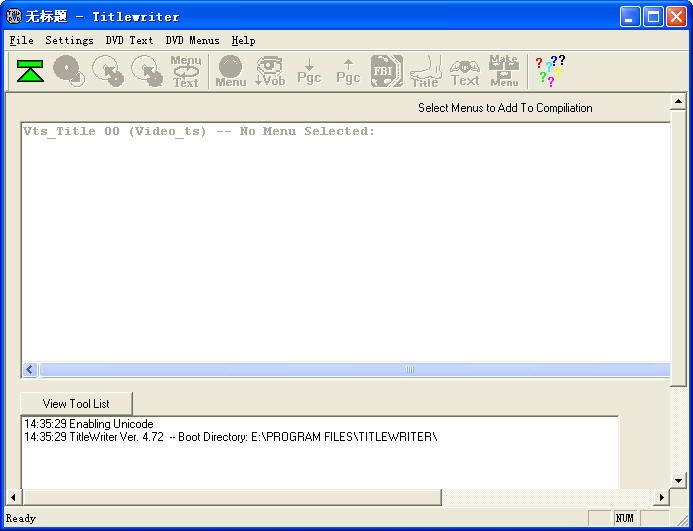693x531 pixels.
Task: Click the Vob eye toolbar icon
Action: point(270,71)
